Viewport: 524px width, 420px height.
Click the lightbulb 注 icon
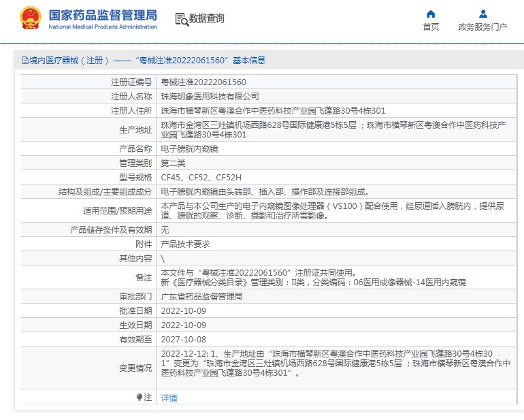[140, 397]
